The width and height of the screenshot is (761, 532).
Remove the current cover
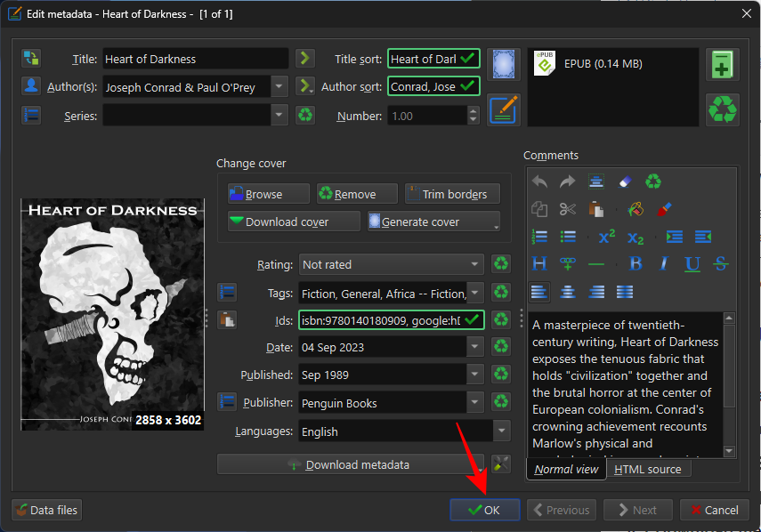357,194
